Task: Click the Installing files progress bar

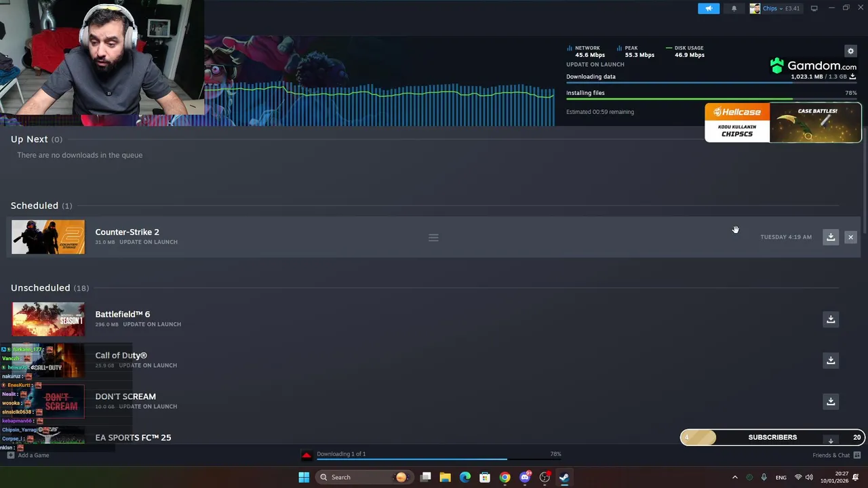Action: point(711,99)
